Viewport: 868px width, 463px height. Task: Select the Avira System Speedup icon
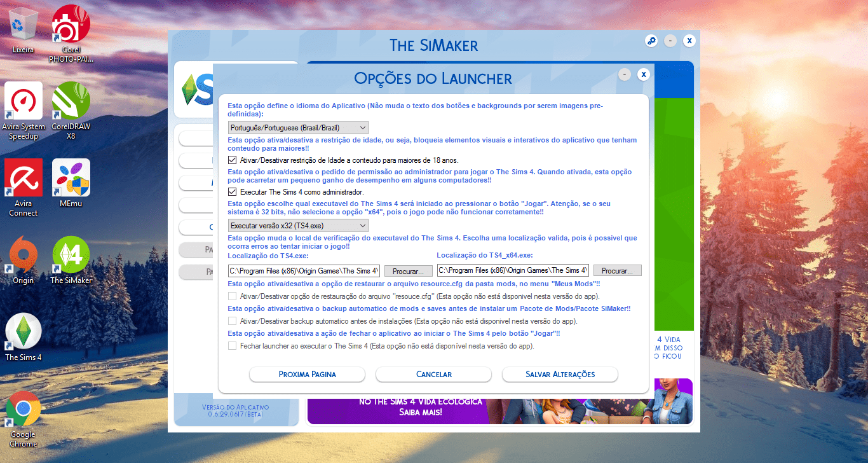tap(24, 111)
